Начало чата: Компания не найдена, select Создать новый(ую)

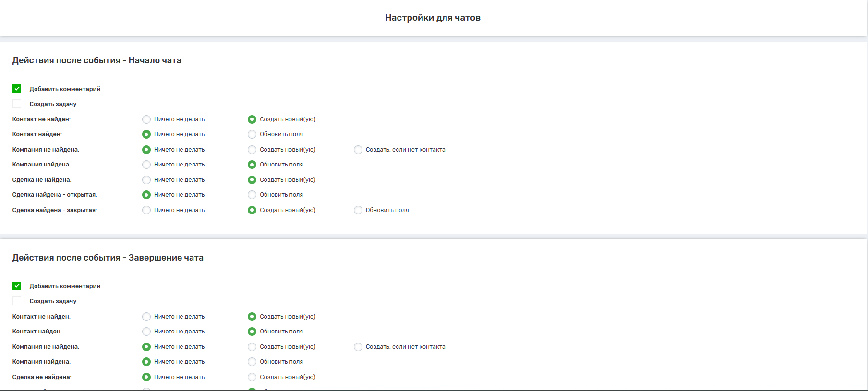coord(252,150)
